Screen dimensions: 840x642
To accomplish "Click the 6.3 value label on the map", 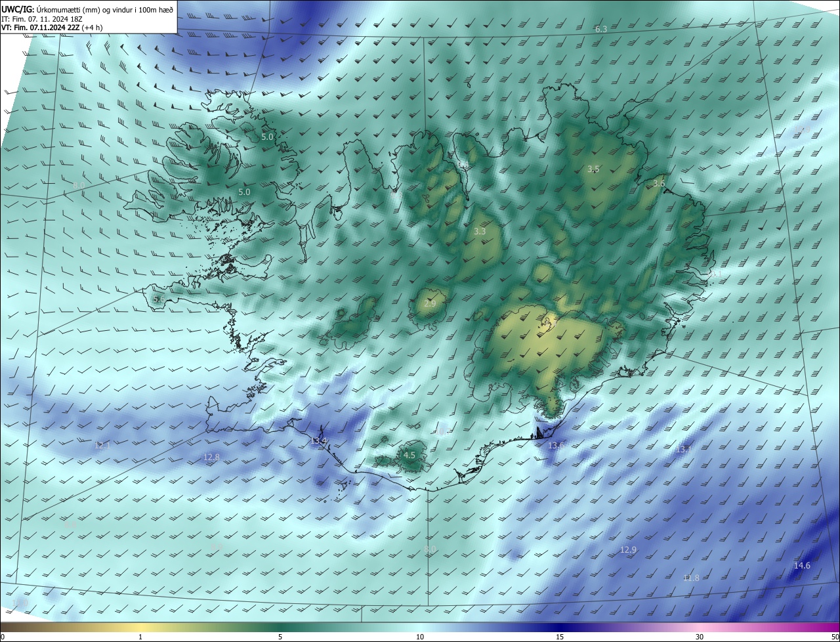I will coord(601,30).
